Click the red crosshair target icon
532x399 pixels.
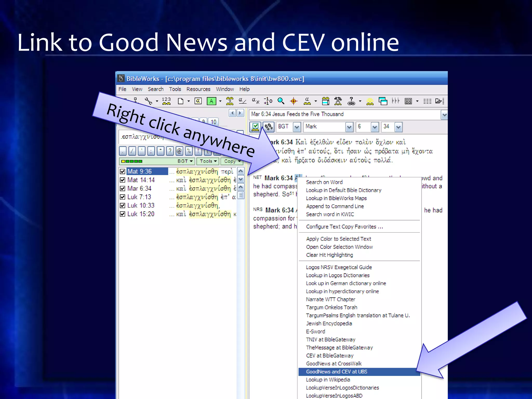point(294,101)
